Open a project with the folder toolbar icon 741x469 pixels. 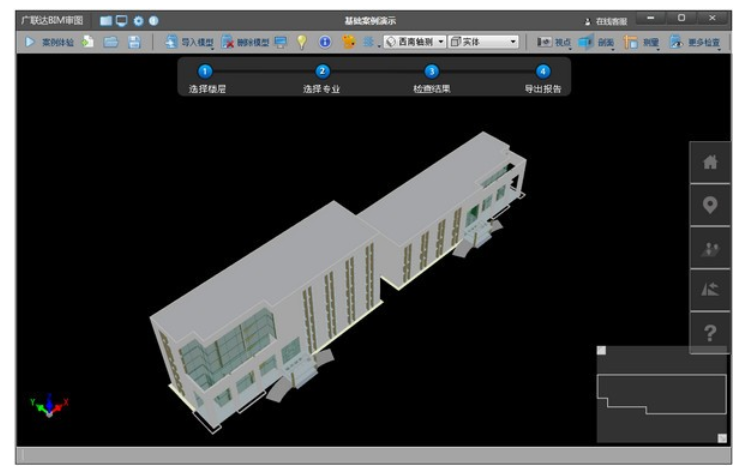[x=111, y=42]
